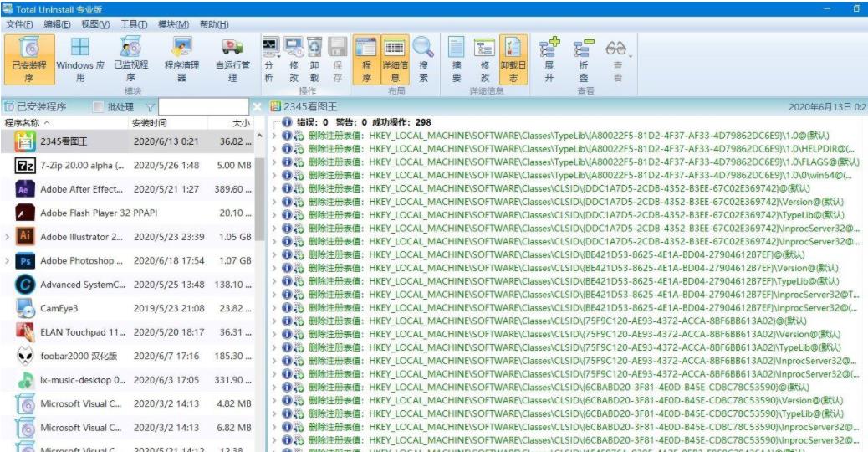
Task: Open the 文件(F) menu
Action: tap(19, 24)
